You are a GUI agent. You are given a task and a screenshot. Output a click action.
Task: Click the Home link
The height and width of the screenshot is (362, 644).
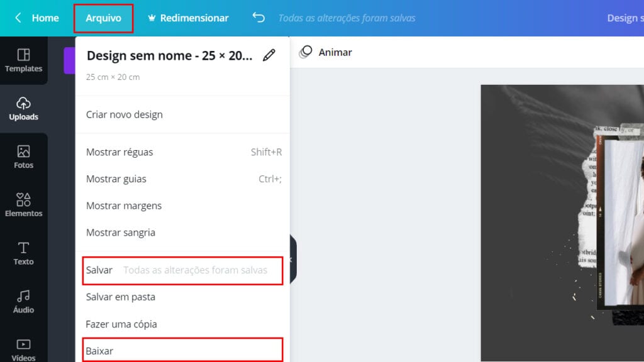click(x=45, y=18)
